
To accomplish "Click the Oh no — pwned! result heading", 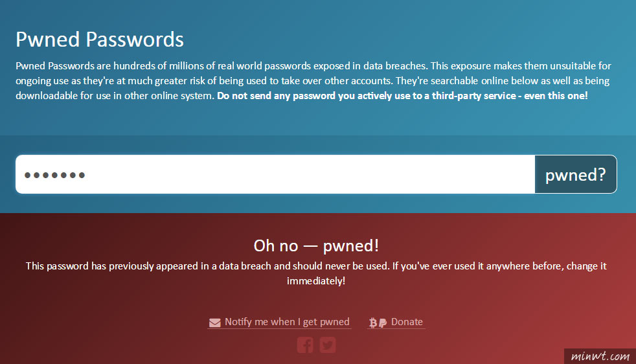I will click(316, 245).
